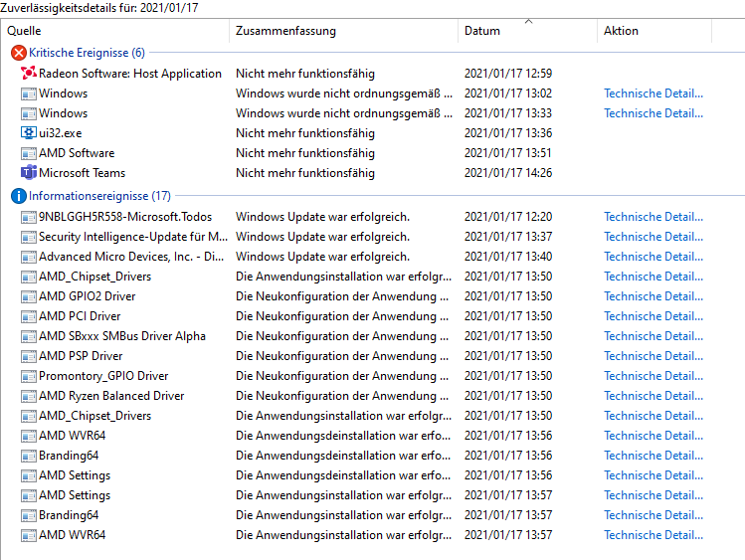The width and height of the screenshot is (745, 560).
Task: Select the Microsoft Teams source text
Action: tap(82, 173)
